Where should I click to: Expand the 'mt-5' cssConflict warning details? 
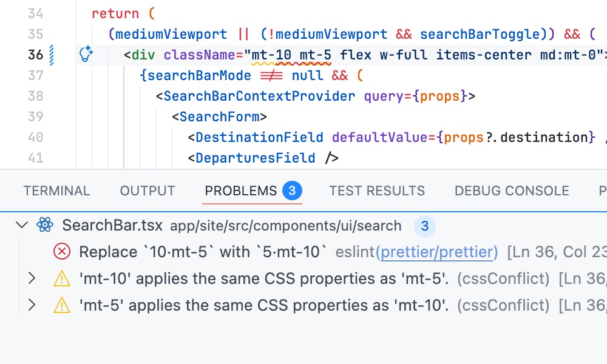tap(32, 305)
